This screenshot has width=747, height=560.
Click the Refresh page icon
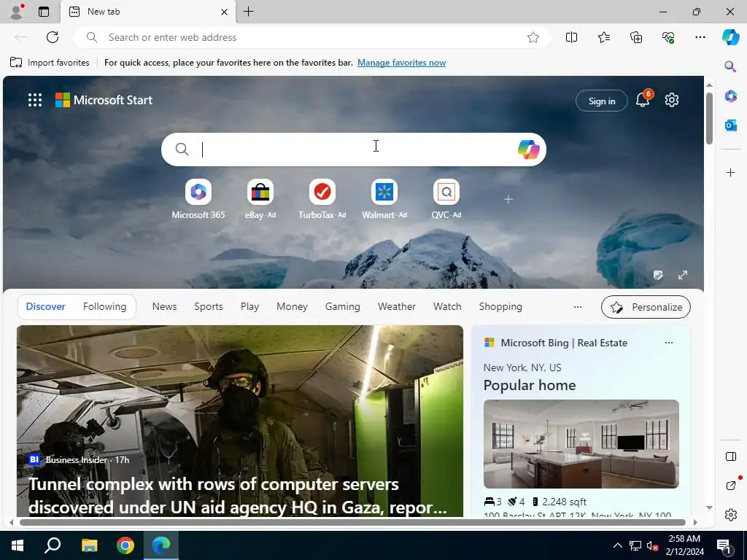(x=53, y=37)
